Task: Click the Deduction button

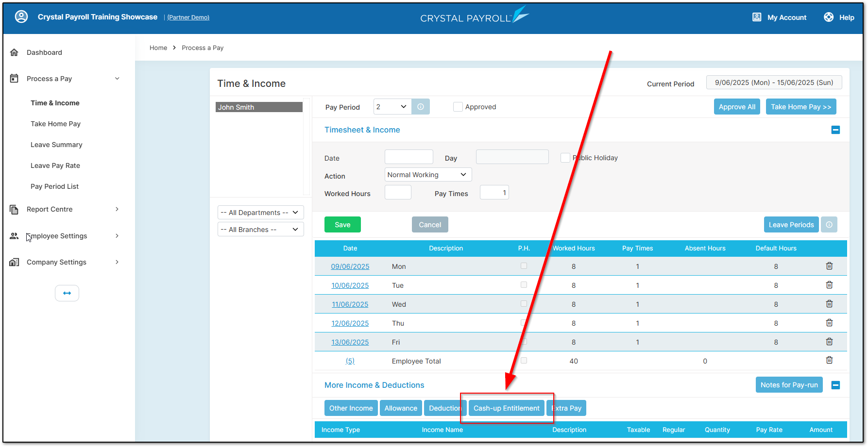Action: point(445,408)
